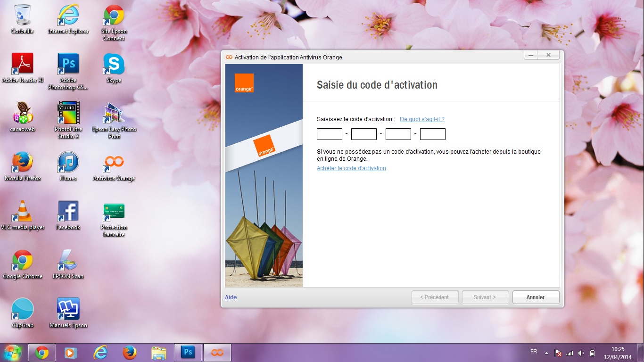This screenshot has height=362, width=644.
Task: Focus the fourth activation code box
Action: click(433, 134)
